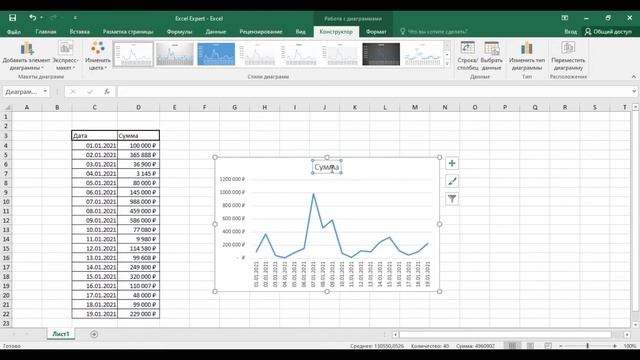Open the Рецензирование ribbon tab
This screenshot has height=360, width=640.
click(261, 31)
